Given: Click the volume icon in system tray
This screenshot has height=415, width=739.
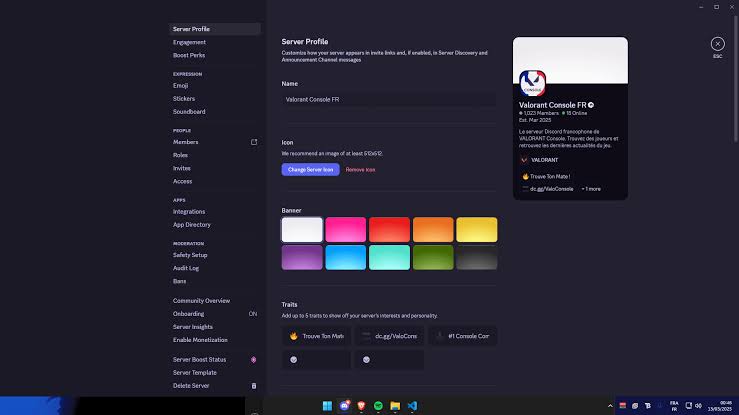Looking at the screenshot, I should [698, 406].
